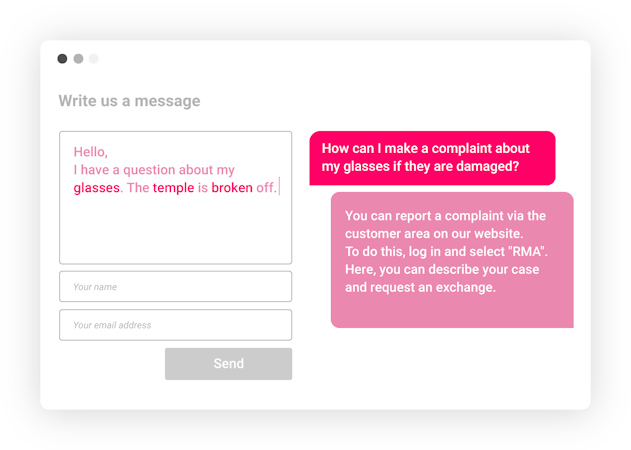
Task: Click the "Write us a message" heading
Action: (129, 101)
